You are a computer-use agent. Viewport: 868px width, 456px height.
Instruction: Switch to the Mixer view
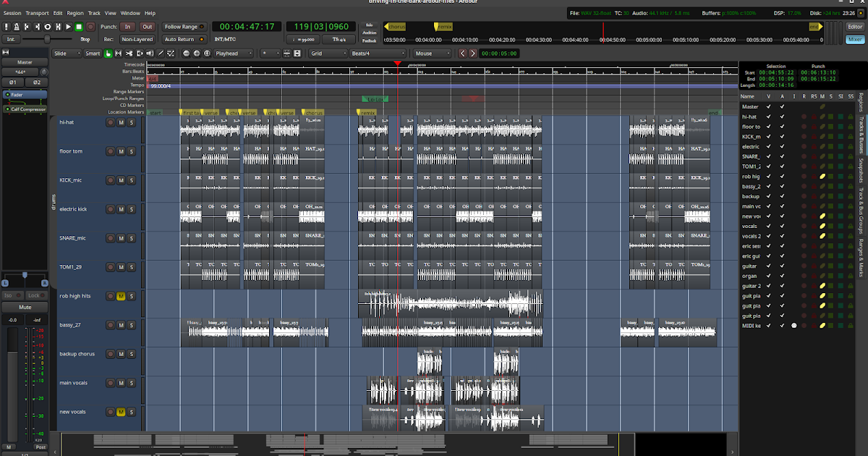(x=855, y=38)
